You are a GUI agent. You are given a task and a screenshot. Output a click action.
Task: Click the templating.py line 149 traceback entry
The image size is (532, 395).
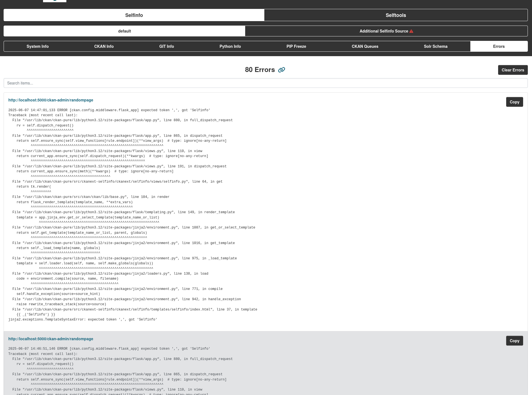pos(124,212)
